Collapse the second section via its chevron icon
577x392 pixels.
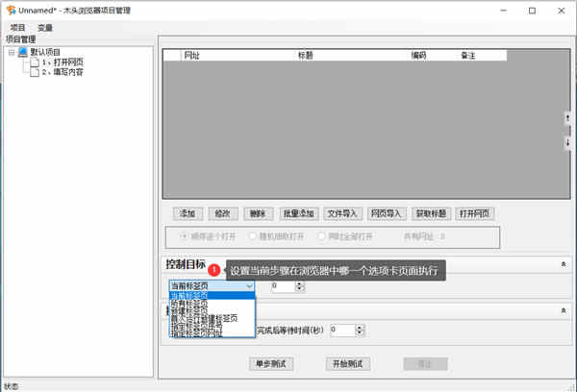click(x=564, y=310)
